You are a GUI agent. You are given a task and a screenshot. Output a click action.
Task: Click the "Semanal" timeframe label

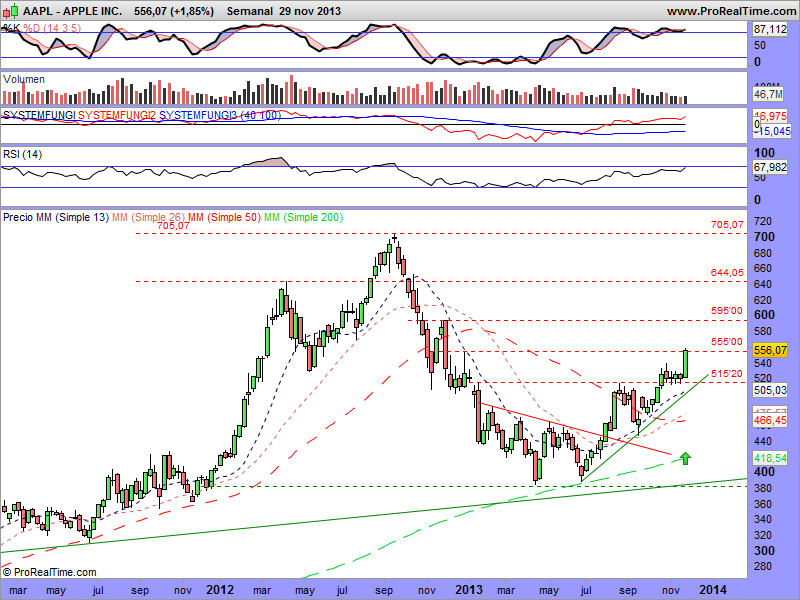point(250,11)
